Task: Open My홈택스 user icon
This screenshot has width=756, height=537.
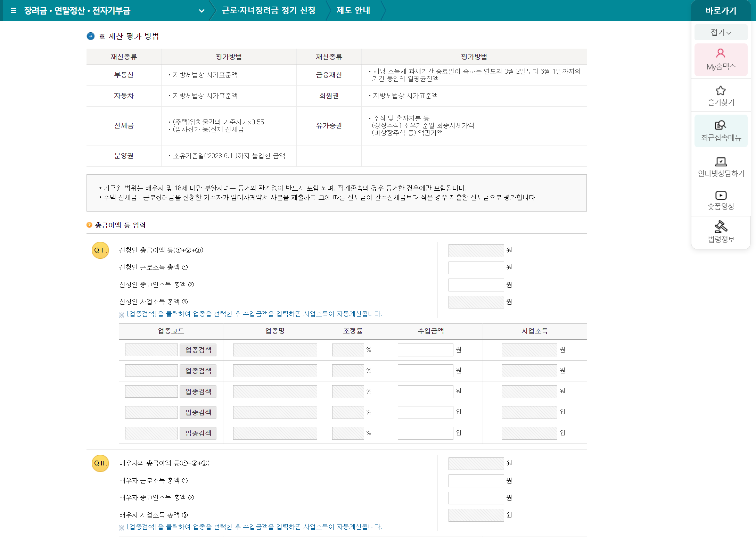Action: click(x=721, y=53)
